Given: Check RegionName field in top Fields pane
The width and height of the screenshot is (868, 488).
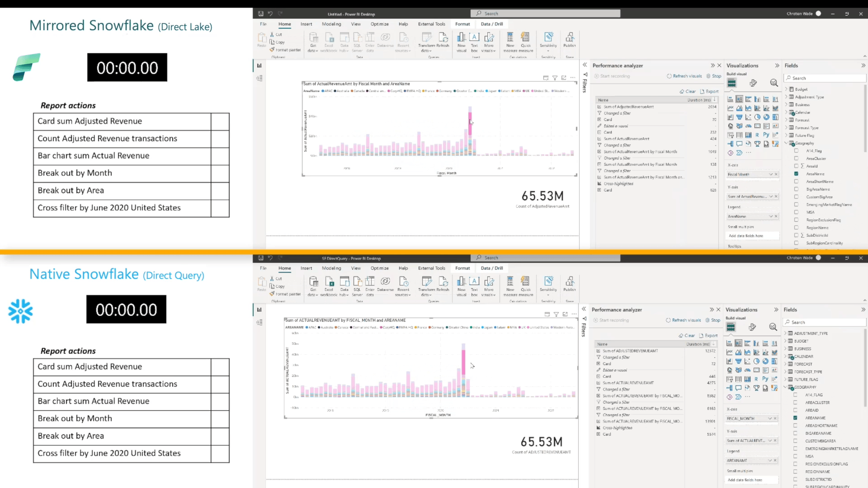Looking at the screenshot, I should [796, 228].
